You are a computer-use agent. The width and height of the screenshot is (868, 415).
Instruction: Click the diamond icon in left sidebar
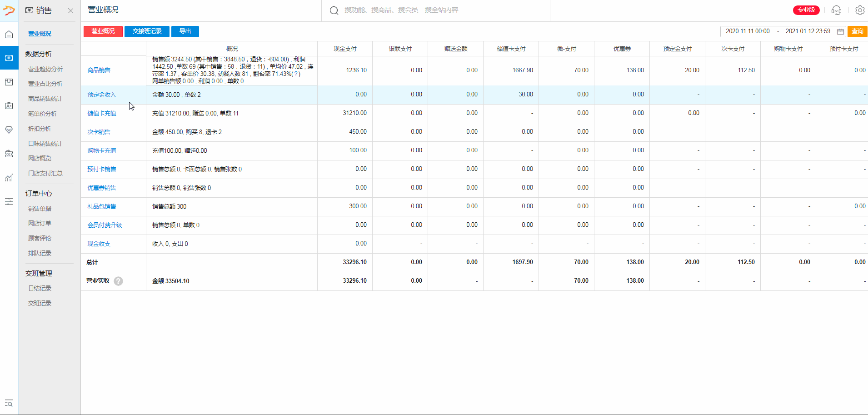point(9,130)
